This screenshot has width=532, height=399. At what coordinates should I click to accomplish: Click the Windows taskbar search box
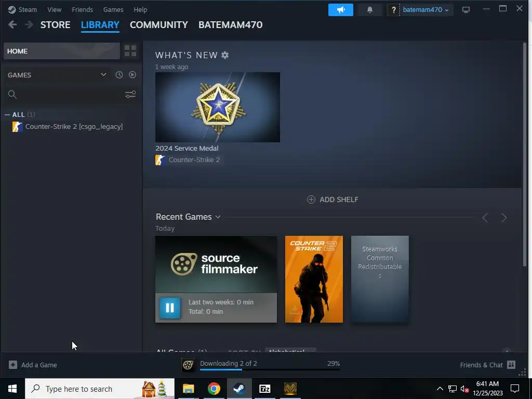[100, 389]
